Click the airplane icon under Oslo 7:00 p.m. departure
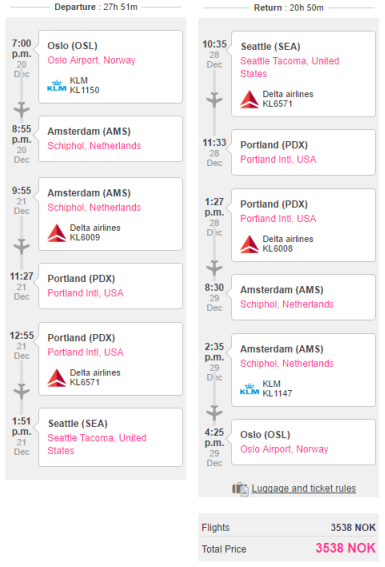 coord(21,110)
